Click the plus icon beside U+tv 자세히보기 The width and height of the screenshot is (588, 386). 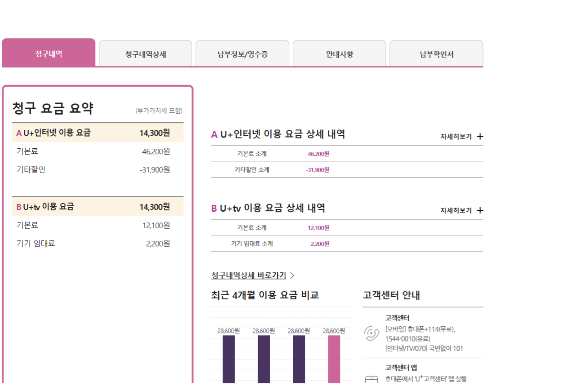(480, 210)
